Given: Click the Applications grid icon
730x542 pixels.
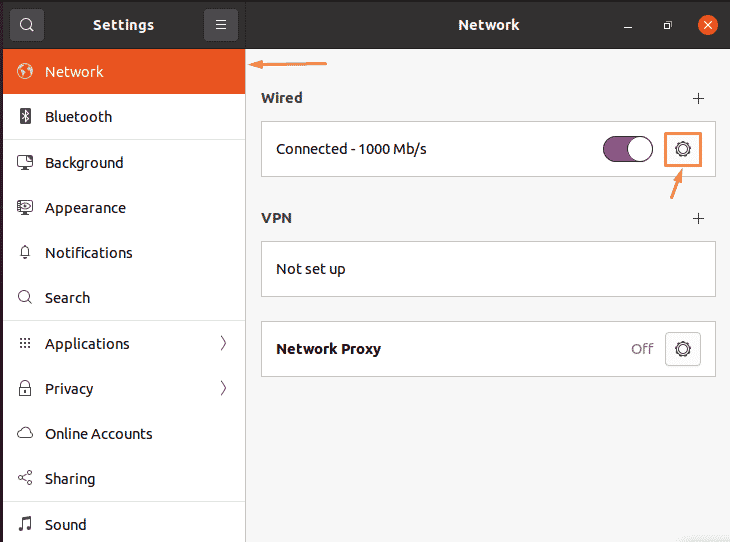Looking at the screenshot, I should point(25,343).
